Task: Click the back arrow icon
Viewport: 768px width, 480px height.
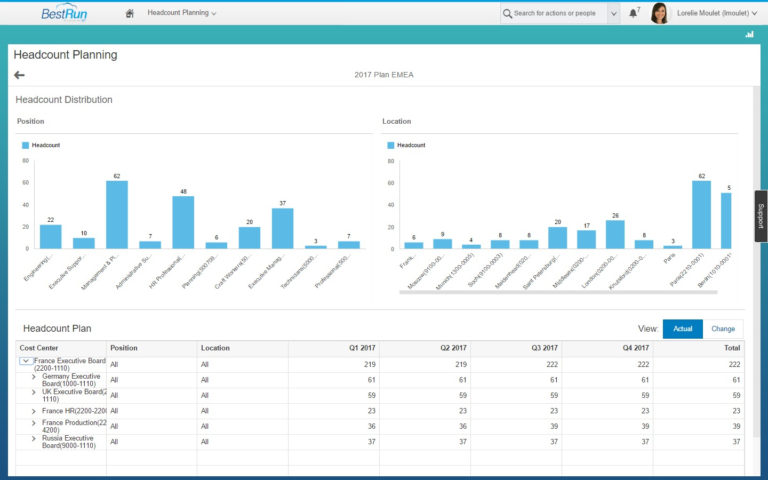Action: [x=19, y=75]
